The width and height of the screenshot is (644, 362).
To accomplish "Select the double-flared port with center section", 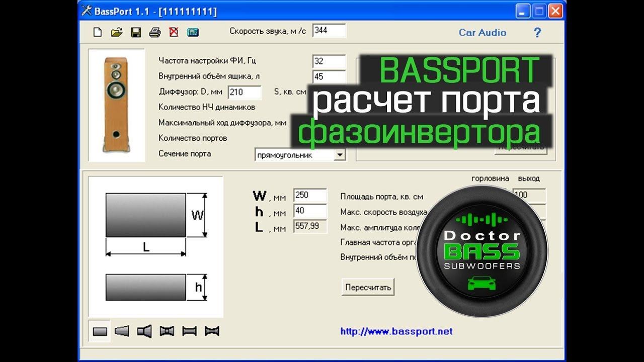I will pos(167,331).
